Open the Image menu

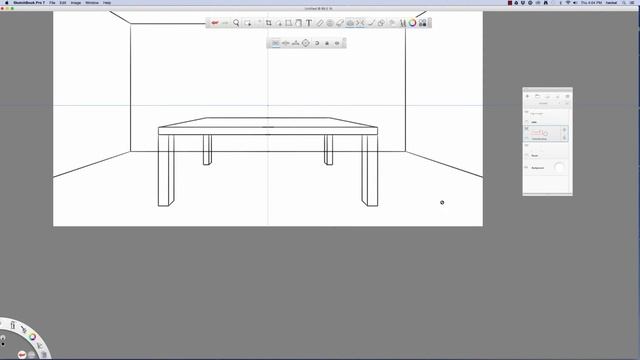(x=76, y=2)
